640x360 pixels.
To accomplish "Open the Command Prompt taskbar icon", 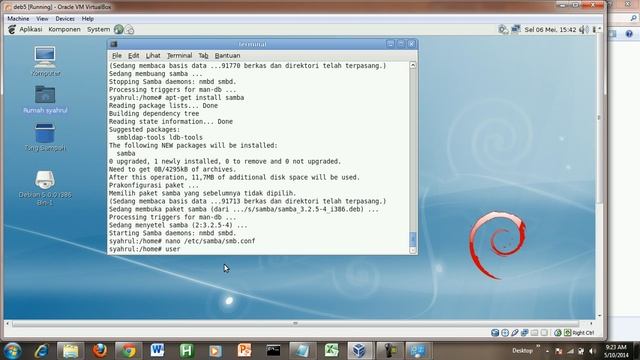I will click(x=273, y=351).
